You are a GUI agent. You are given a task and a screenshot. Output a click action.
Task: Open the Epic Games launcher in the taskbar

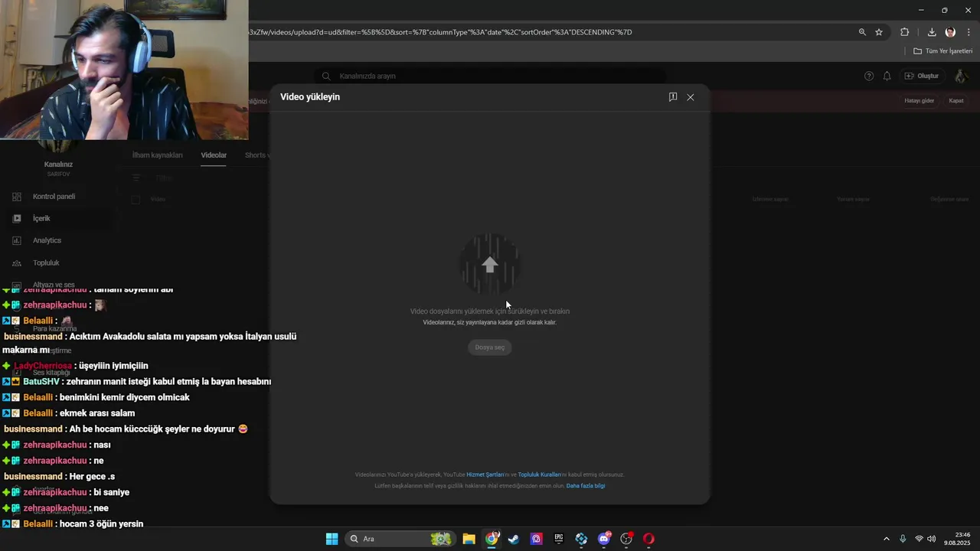tap(559, 539)
